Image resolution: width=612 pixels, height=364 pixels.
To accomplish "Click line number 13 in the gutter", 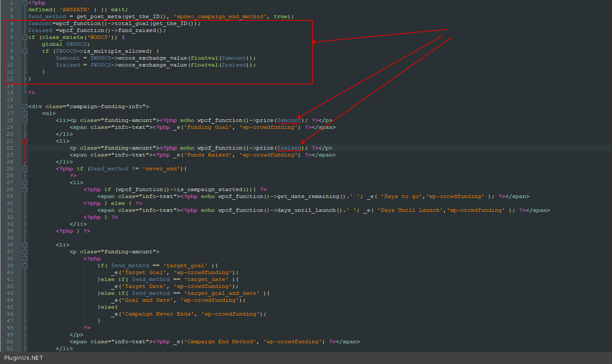I will click(10, 86).
